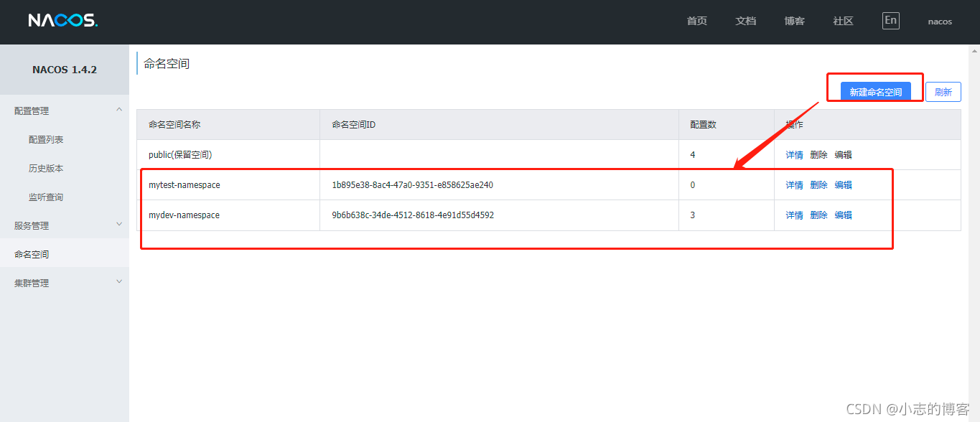Click the 命名空间 page title
Viewport: 980px width, 422px height.
(x=167, y=63)
